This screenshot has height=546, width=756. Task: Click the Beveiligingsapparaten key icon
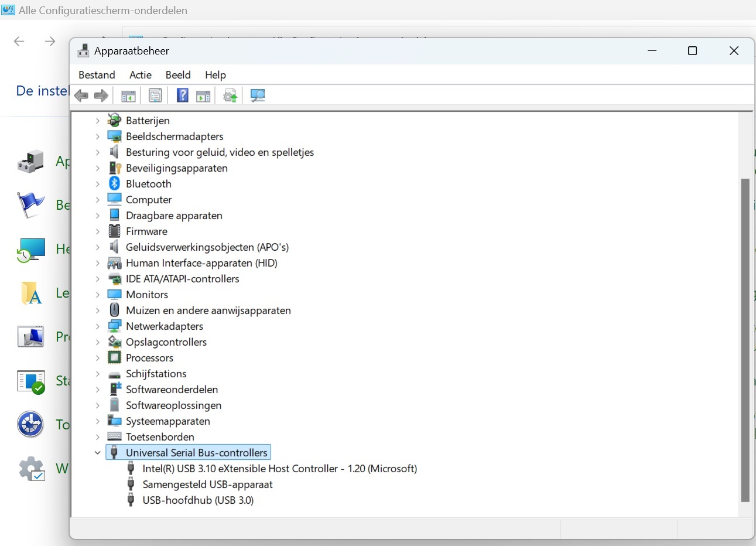click(115, 168)
